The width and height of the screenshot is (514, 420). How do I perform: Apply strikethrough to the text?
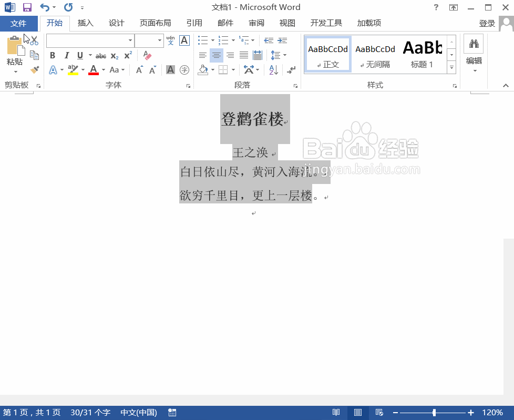pyautogui.click(x=100, y=56)
